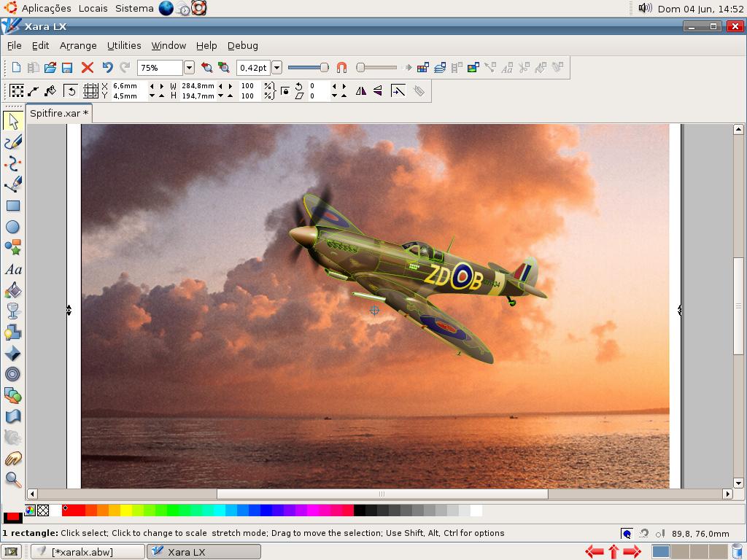Open the Colour gallery
This screenshot has height=560, width=747.
[422, 68]
